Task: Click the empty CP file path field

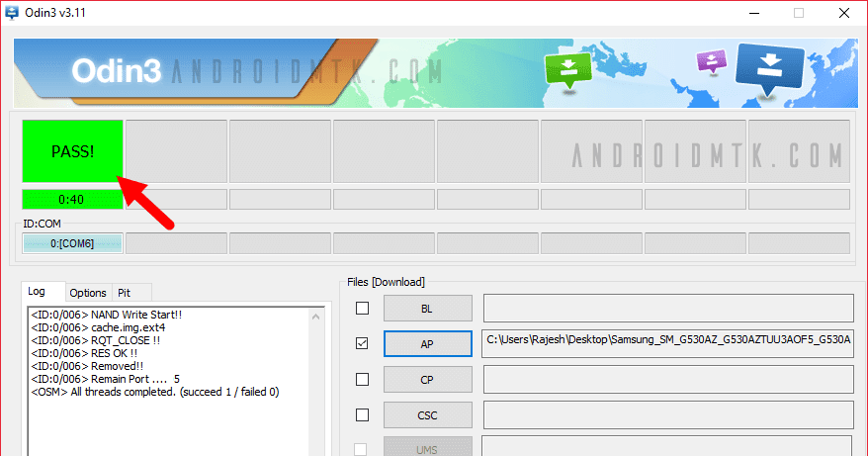Action: (x=668, y=380)
